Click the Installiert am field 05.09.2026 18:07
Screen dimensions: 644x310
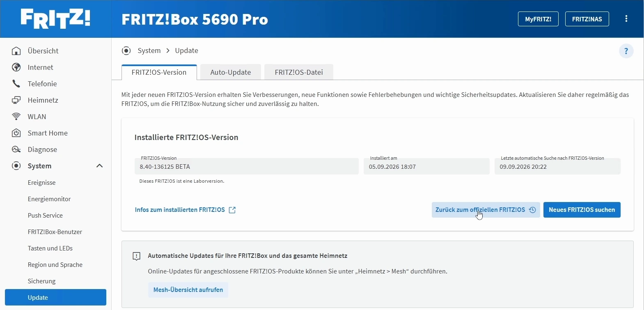click(426, 166)
